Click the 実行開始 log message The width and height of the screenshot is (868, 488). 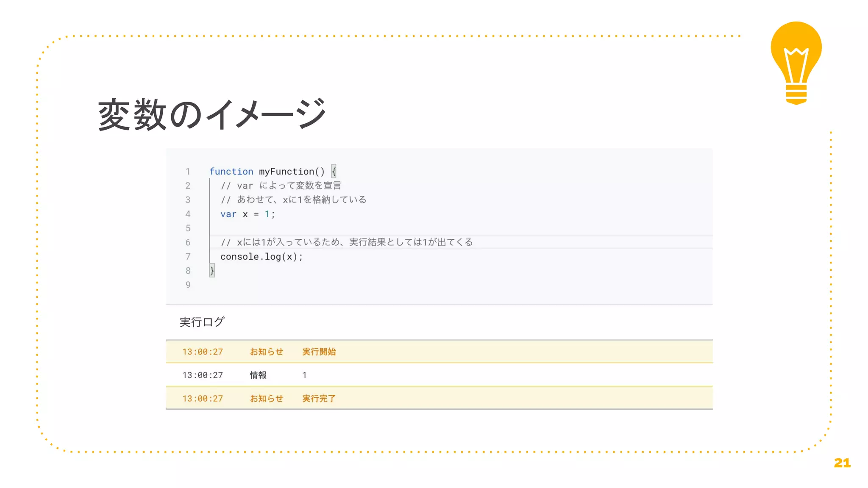point(319,352)
